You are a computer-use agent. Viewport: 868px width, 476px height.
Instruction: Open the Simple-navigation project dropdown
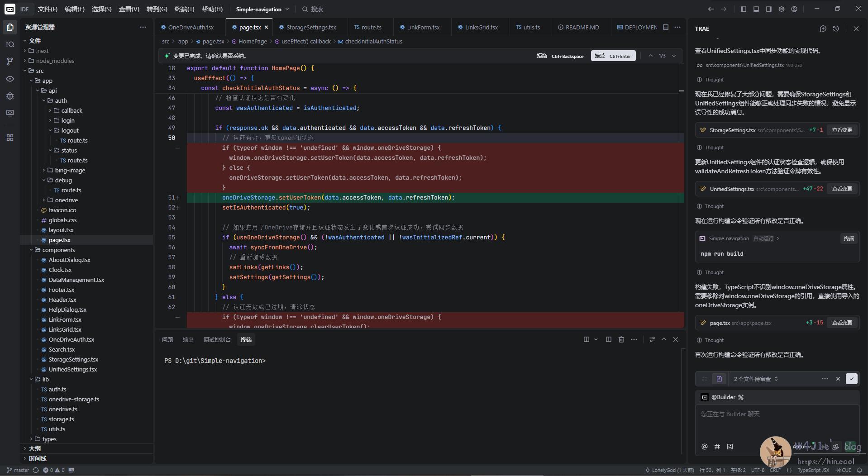262,9
